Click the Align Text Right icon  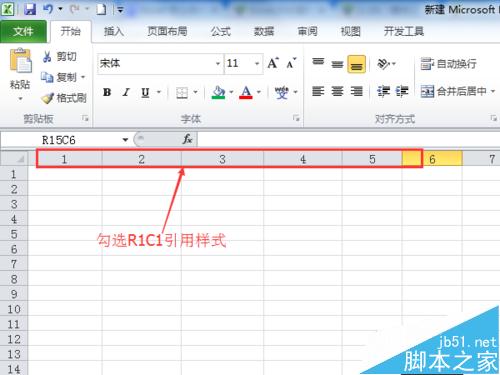click(x=356, y=91)
